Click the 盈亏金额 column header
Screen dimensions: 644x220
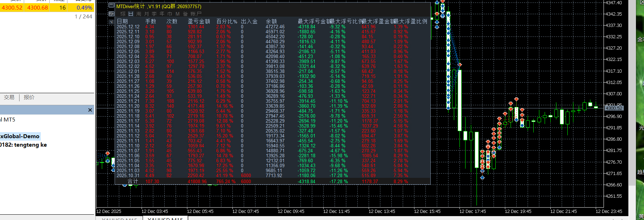click(199, 22)
